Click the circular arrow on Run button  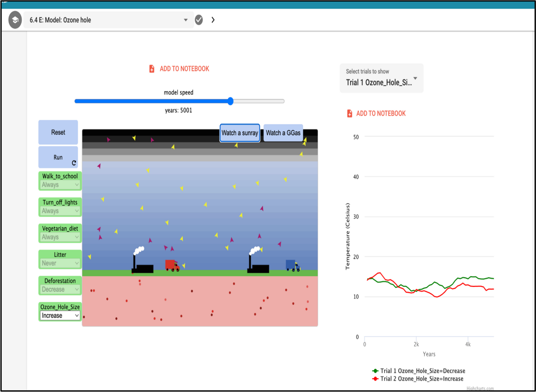click(74, 163)
